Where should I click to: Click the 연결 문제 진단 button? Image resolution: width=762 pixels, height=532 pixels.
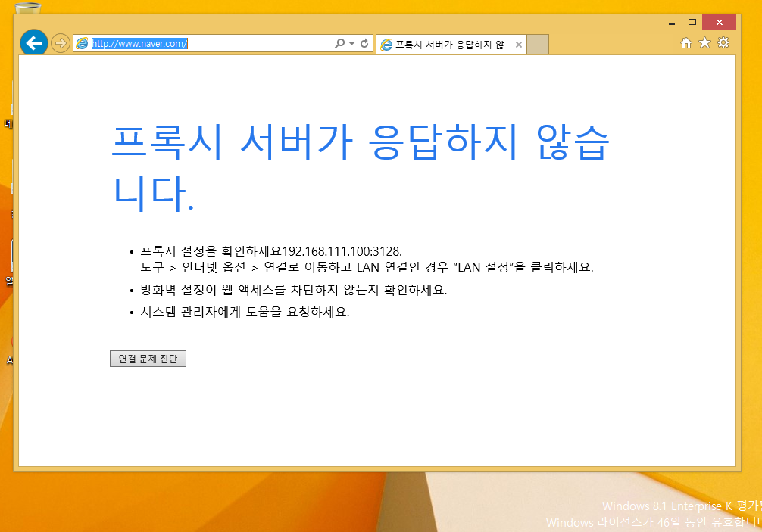point(148,359)
